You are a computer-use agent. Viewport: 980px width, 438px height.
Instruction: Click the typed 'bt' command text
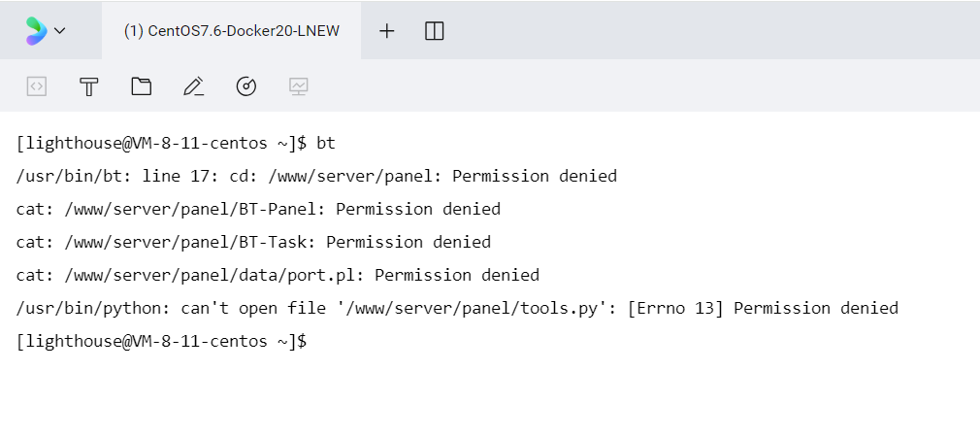[x=326, y=144]
